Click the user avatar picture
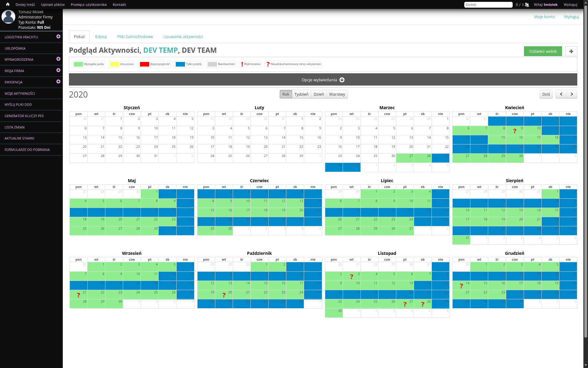The height and width of the screenshot is (368, 588). click(9, 17)
